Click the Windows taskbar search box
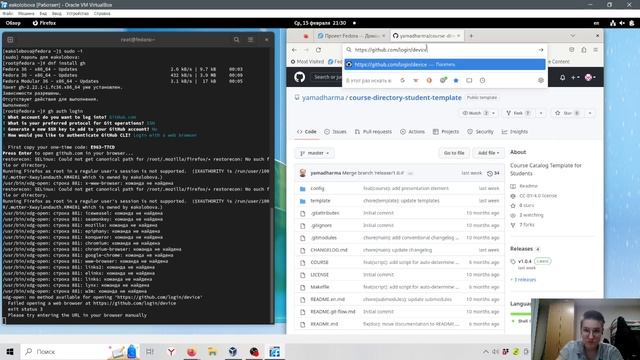Viewport: 640px width, 360px height. (x=63, y=351)
